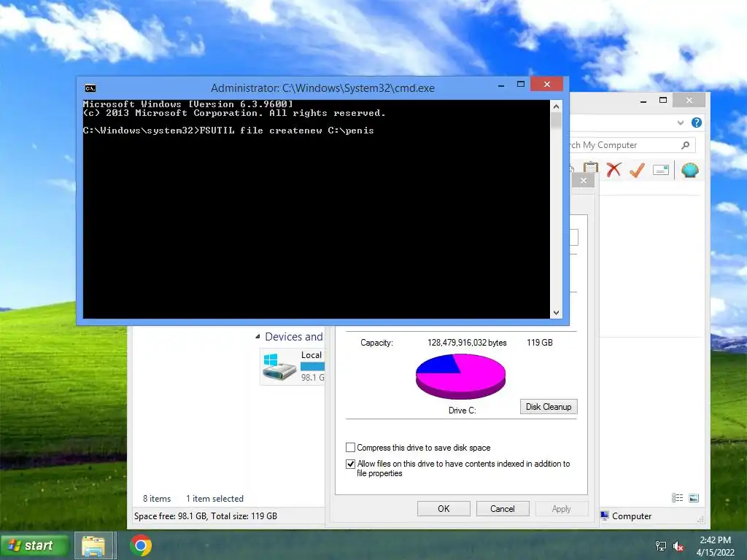Viewport: 747px width, 560px height.
Task: Click Cancel in the Properties dialog
Action: pyautogui.click(x=502, y=508)
